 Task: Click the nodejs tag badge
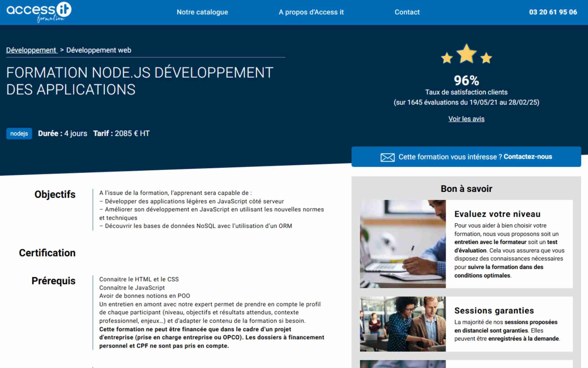click(19, 133)
